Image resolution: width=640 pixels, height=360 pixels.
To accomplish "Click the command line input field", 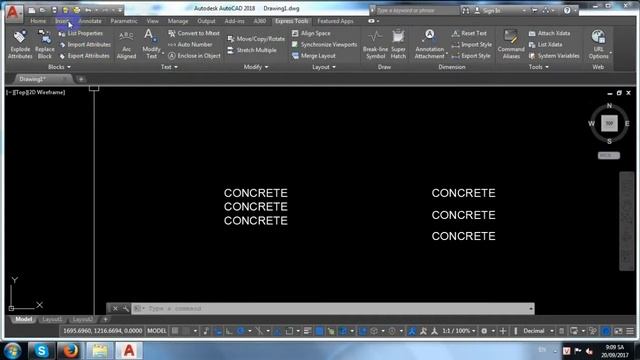I will pos(333,309).
